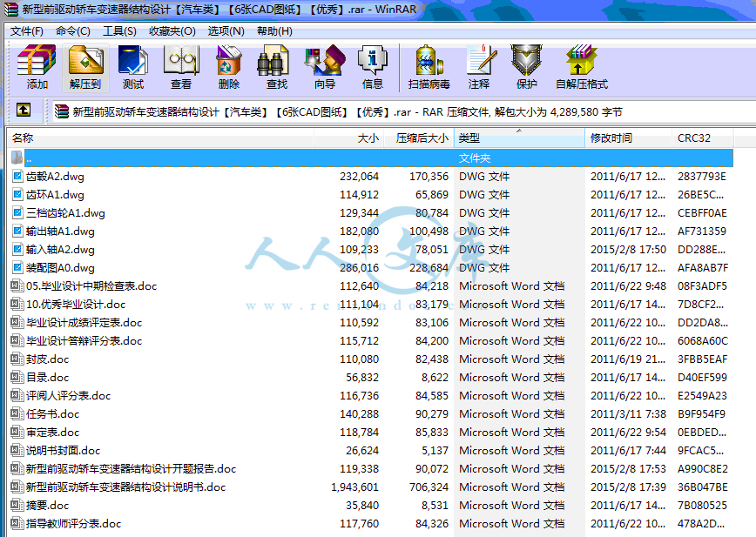Click the Word icon of 摘要.doc
The height and width of the screenshot is (537, 756).
pyautogui.click(x=17, y=505)
